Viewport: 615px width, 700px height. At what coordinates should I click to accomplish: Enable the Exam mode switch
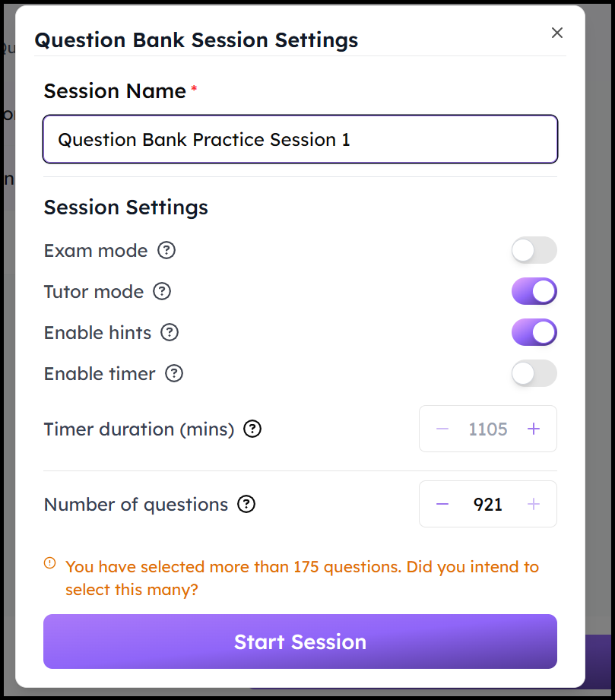(534, 250)
